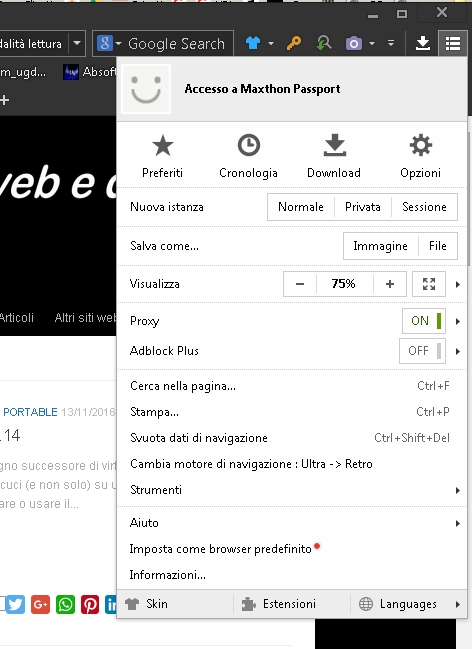Increase zoom with the plus button
This screenshot has height=649, width=472.
390,284
